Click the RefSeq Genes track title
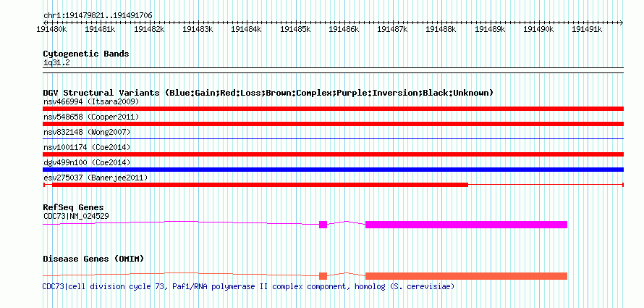The width and height of the screenshot is (644, 308). pyautogui.click(x=74, y=207)
